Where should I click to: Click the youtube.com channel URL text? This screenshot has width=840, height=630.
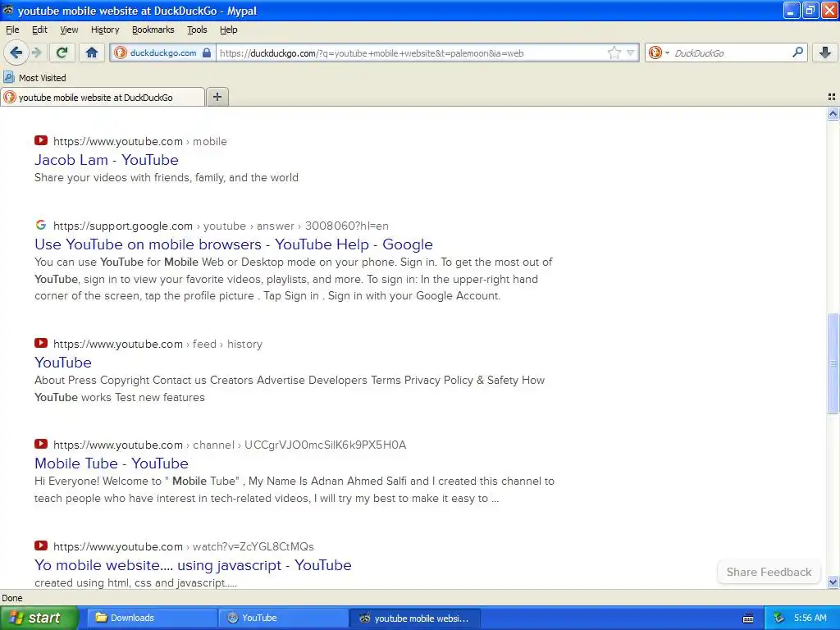pyautogui.click(x=230, y=445)
